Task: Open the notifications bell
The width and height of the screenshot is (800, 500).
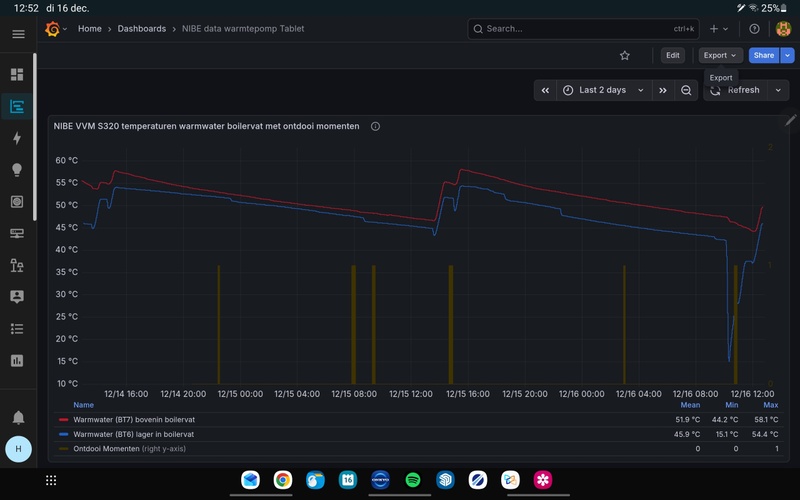Action: tap(18, 417)
